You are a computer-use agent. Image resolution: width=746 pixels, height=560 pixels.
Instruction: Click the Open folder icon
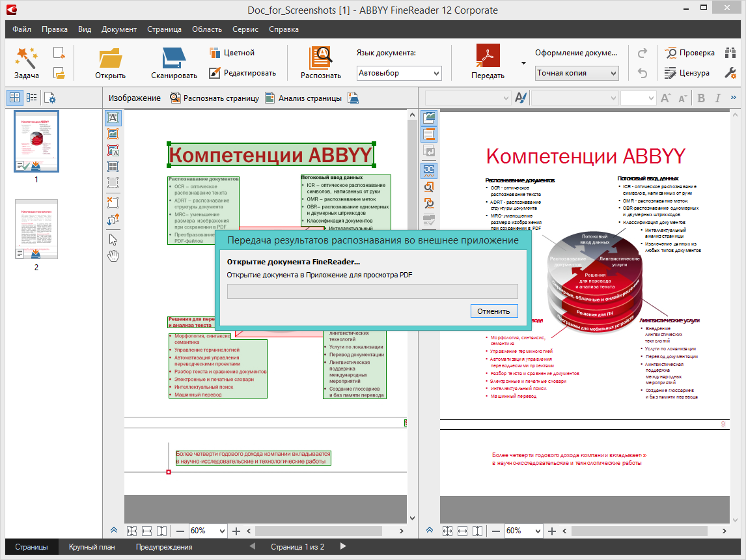pos(111,57)
